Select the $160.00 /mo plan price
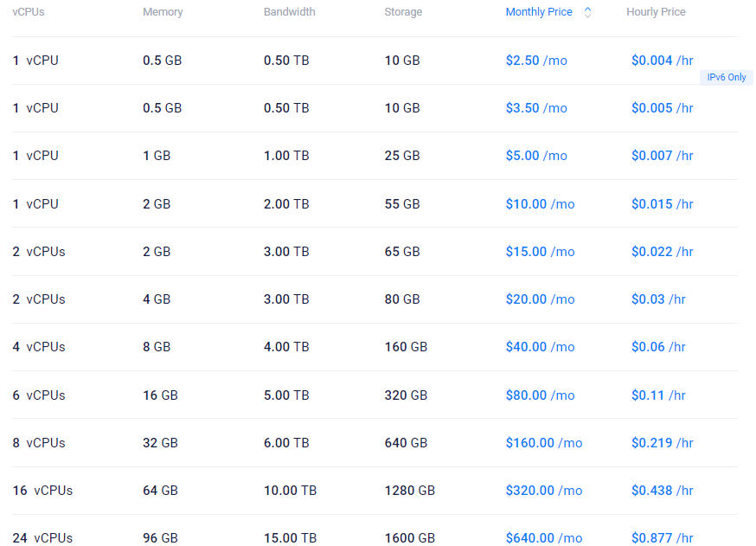The height and width of the screenshot is (546, 756). coord(544,443)
